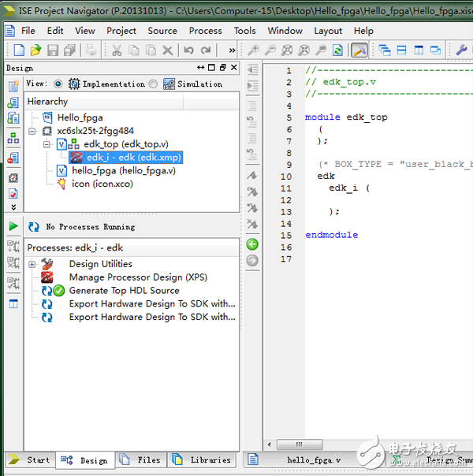Open the Project menu
Screen dimensions: 473x476
click(x=121, y=31)
